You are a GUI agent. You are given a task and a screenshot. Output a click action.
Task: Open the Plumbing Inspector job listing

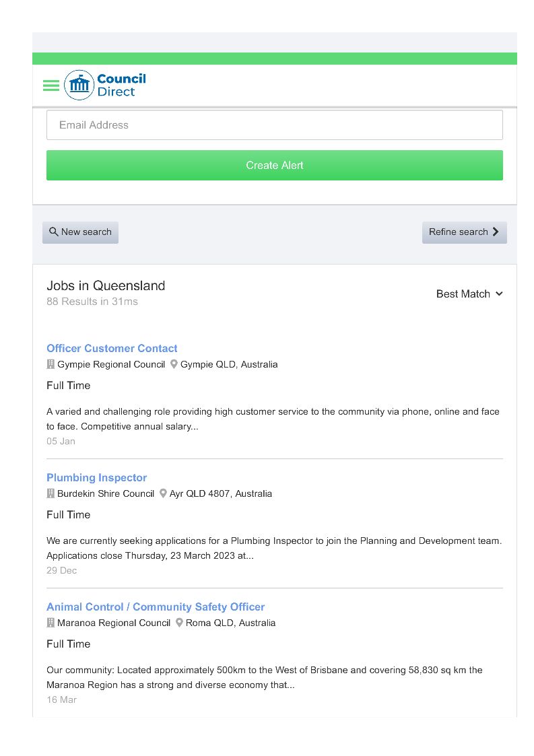click(x=96, y=478)
